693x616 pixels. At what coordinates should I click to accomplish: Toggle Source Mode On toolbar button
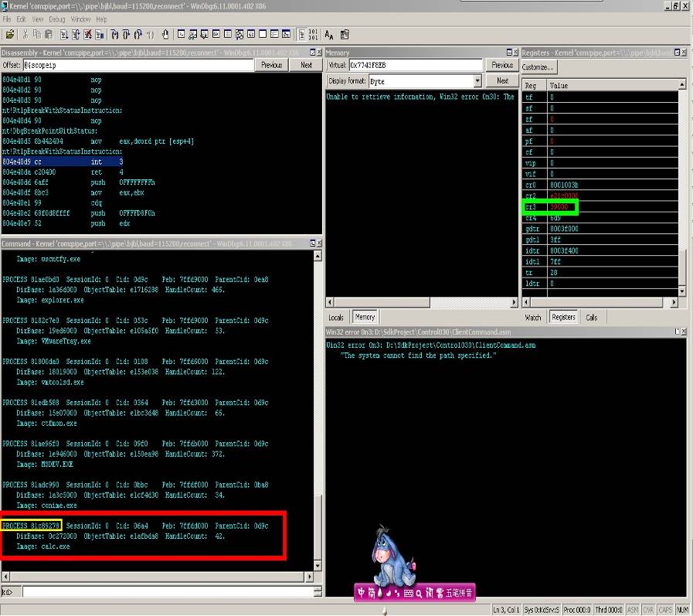[x=302, y=35]
